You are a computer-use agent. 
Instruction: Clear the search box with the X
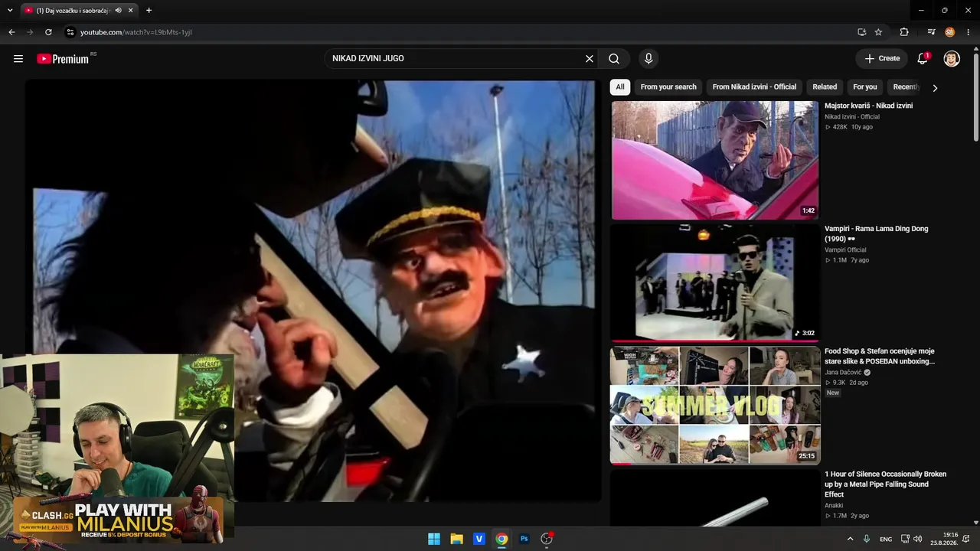590,59
